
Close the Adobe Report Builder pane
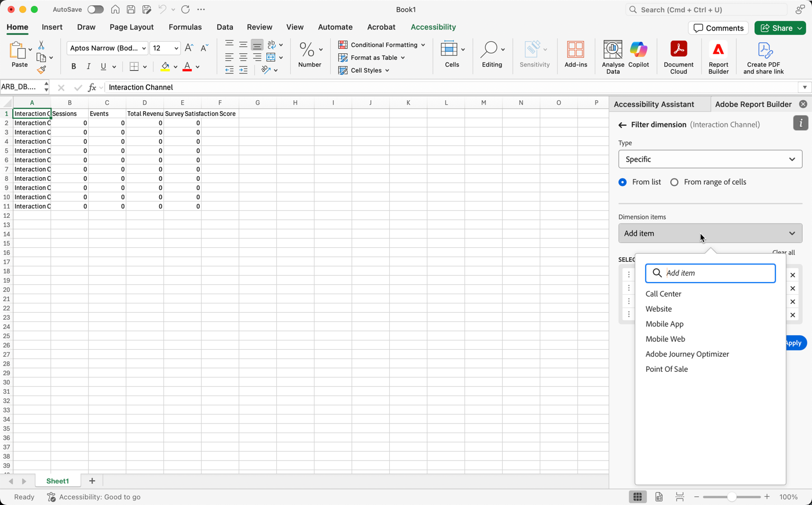(x=803, y=104)
